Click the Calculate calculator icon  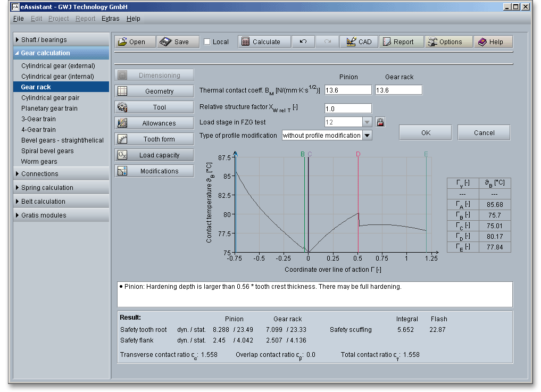[245, 42]
